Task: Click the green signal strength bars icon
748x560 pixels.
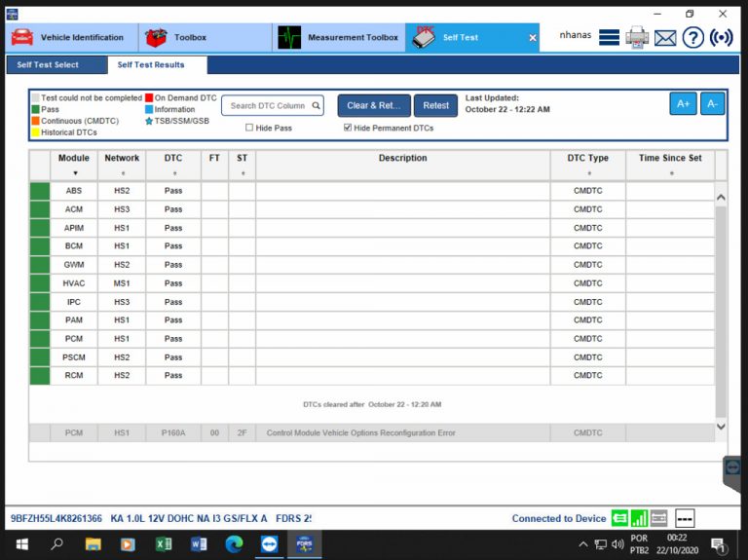Action: coord(639,518)
